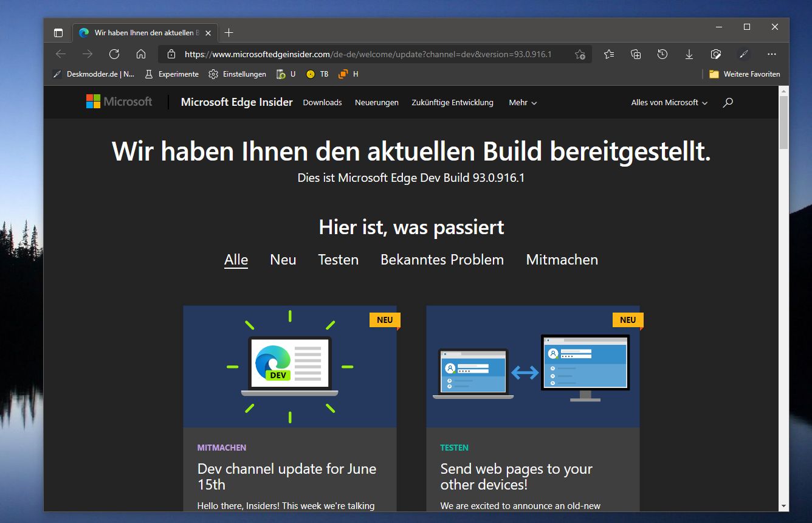812x523 pixels.
Task: Open the device sync card image
Action: pos(533,366)
